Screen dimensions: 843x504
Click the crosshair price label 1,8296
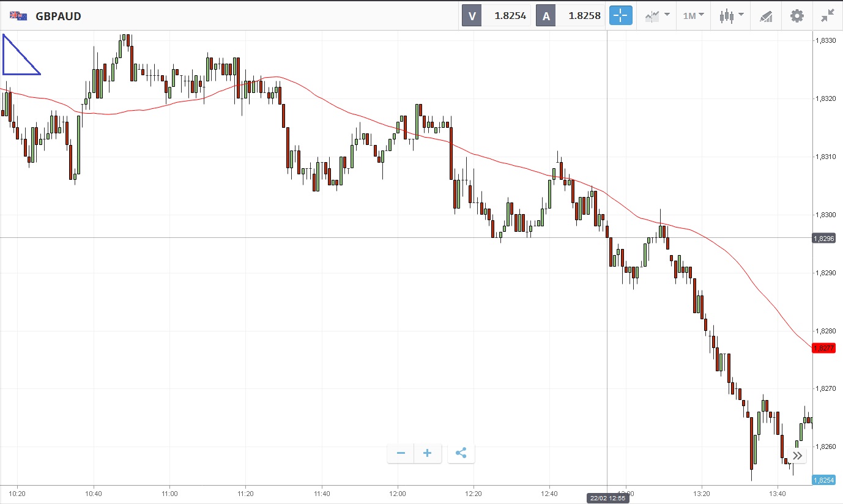[823, 238]
